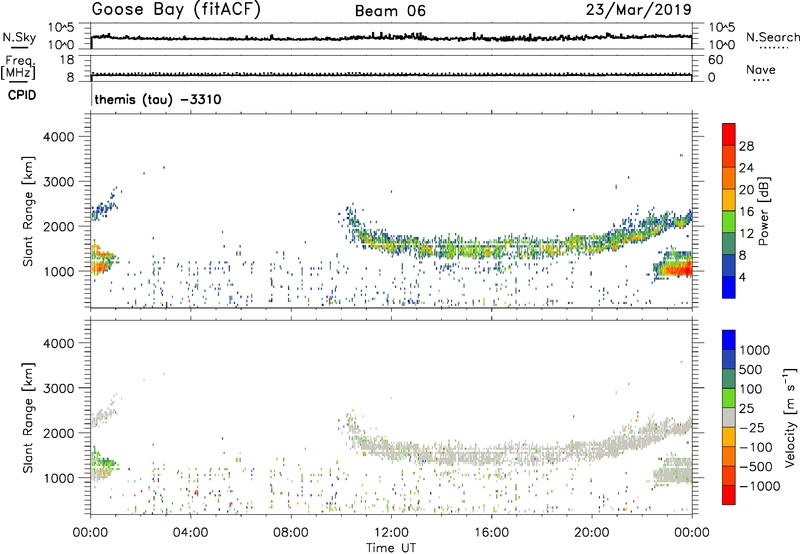
Task: Click the frequency trace in second panel
Action: pos(391,75)
